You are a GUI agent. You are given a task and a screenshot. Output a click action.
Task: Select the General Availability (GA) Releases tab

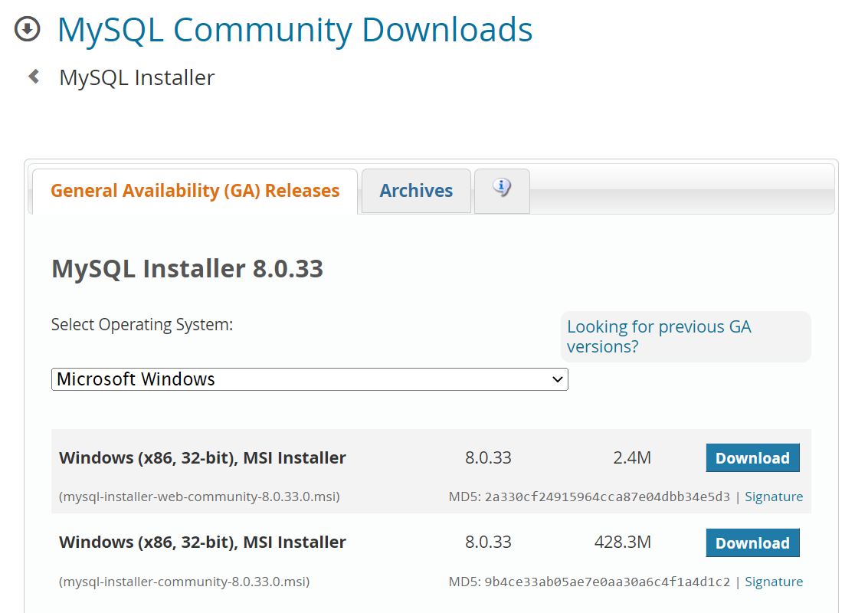click(x=194, y=191)
